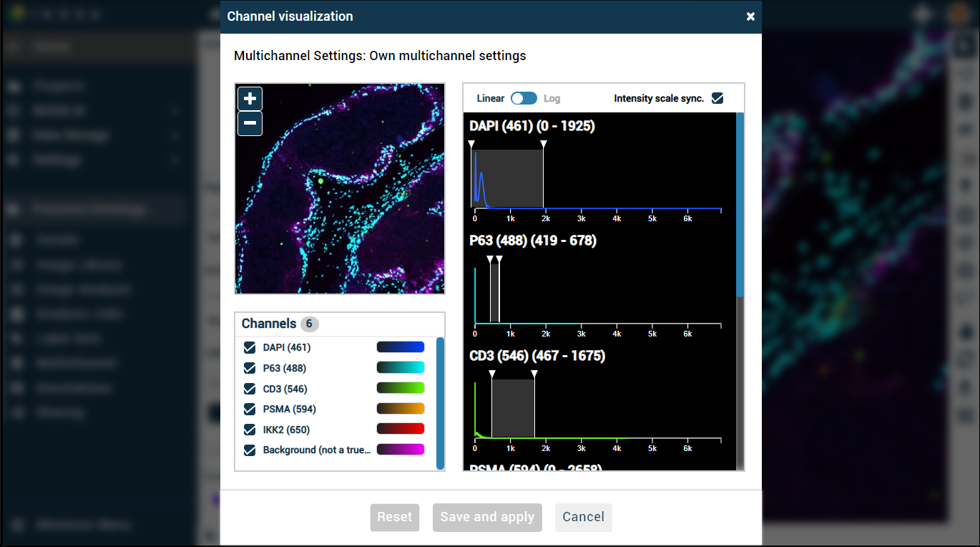Toggle Linear/Log scale switch
This screenshot has width=980, height=547.
click(x=524, y=99)
